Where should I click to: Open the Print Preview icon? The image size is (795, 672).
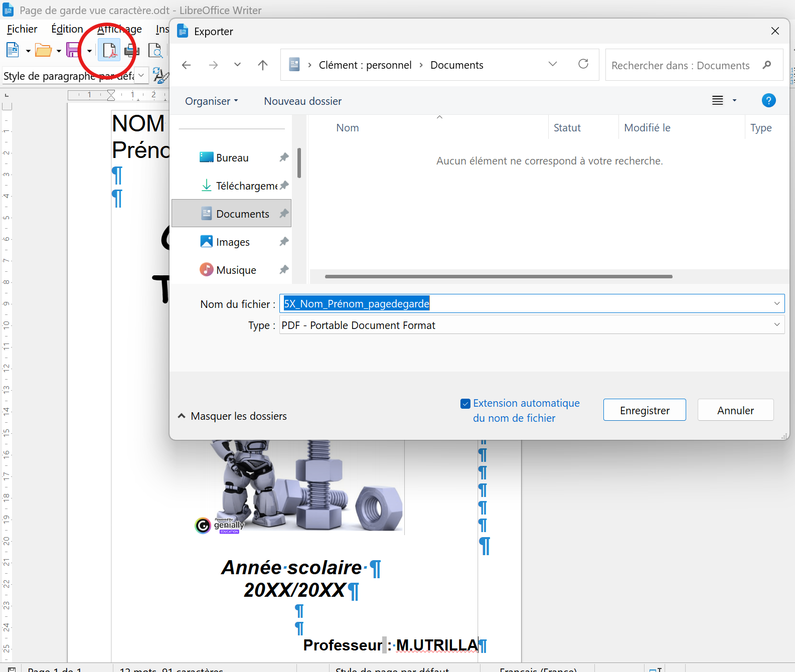pyautogui.click(x=155, y=51)
